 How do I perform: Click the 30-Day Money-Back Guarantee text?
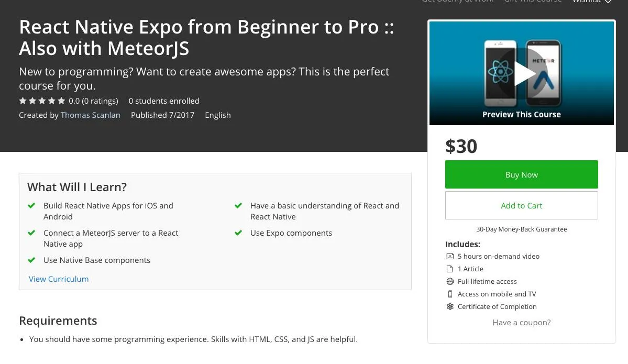click(521, 229)
